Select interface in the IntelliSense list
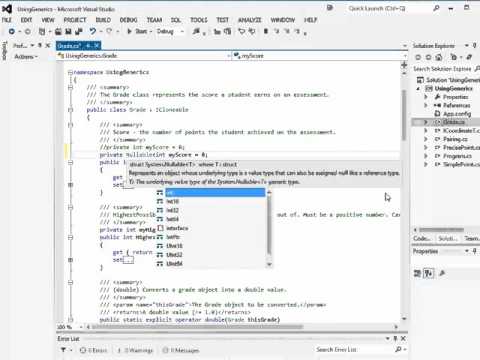Screen dimensions: 480x360 pos(177,228)
